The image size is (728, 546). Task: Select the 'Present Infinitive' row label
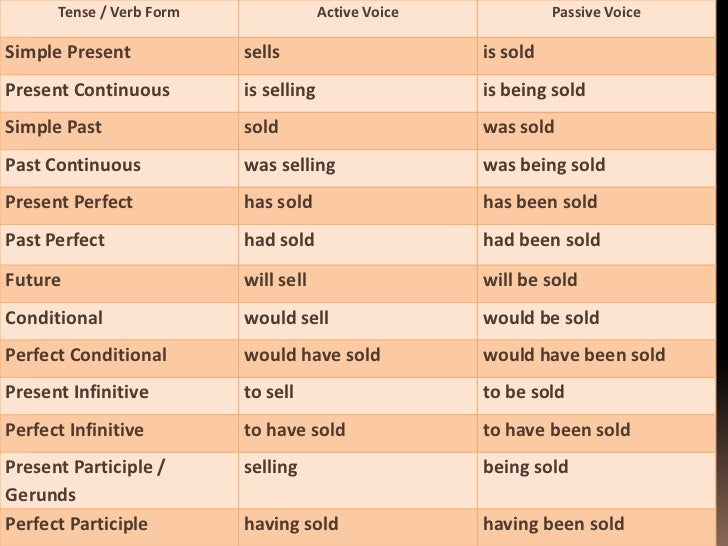(x=77, y=393)
